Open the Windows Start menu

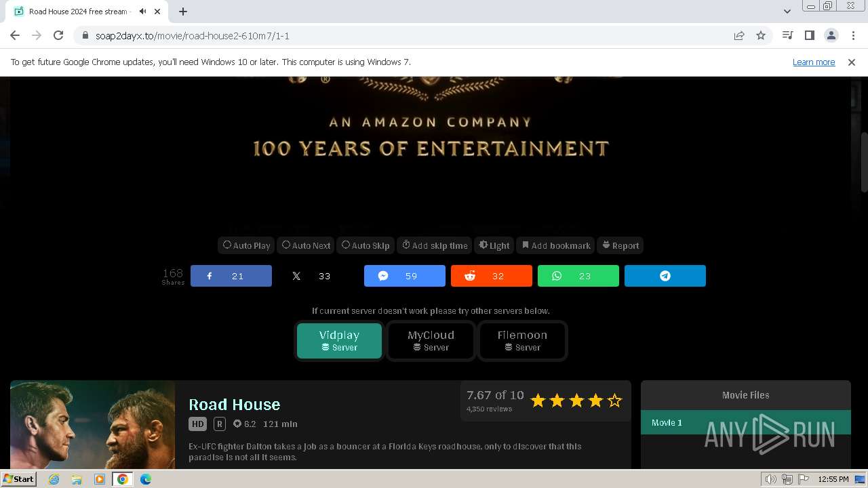(x=18, y=479)
